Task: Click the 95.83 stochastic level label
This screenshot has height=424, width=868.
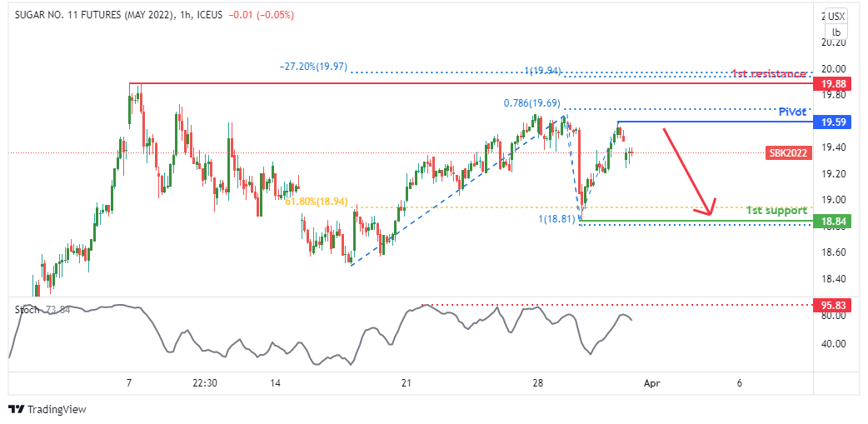Action: (x=832, y=305)
